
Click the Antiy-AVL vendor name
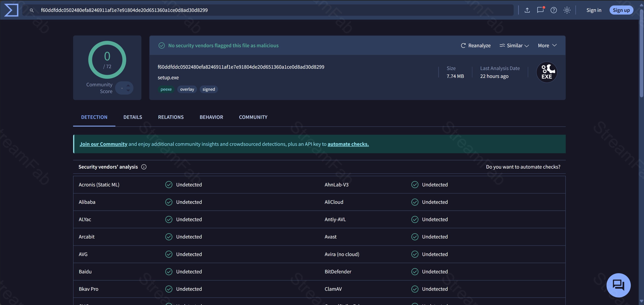click(335, 219)
